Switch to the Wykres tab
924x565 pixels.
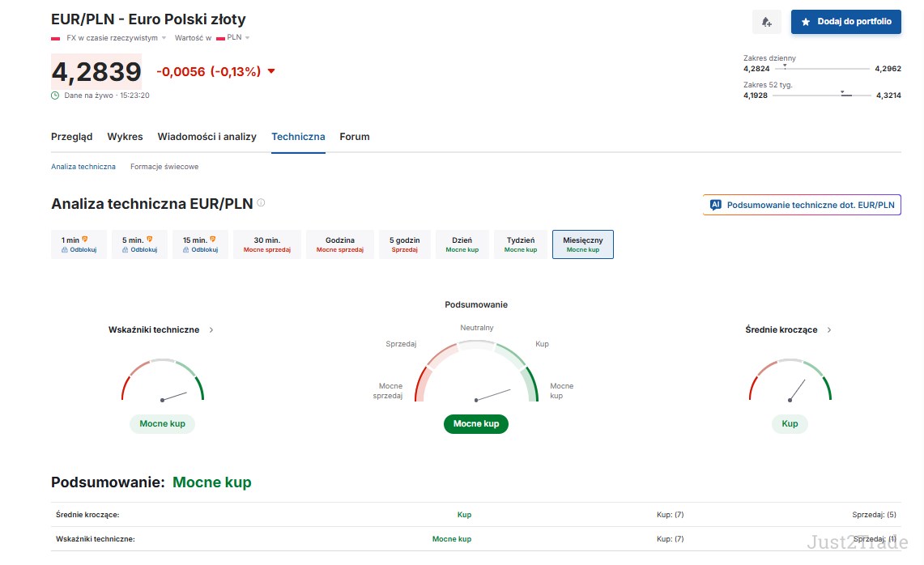click(125, 137)
